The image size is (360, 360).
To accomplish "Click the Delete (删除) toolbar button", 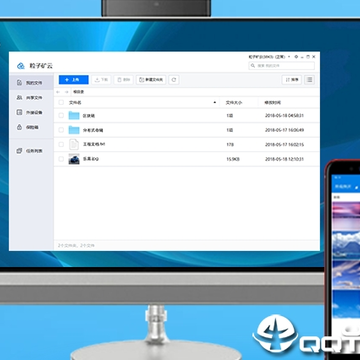I will pyautogui.click(x=124, y=80).
